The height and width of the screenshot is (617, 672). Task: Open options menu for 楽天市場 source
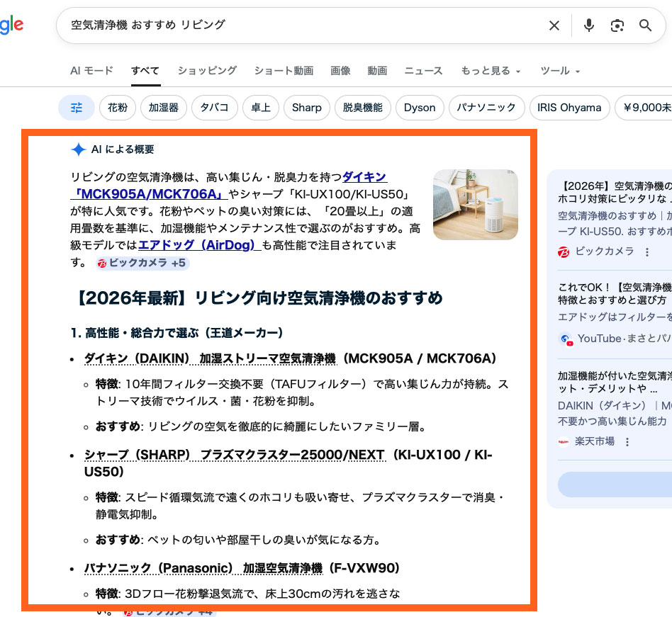[x=627, y=441]
